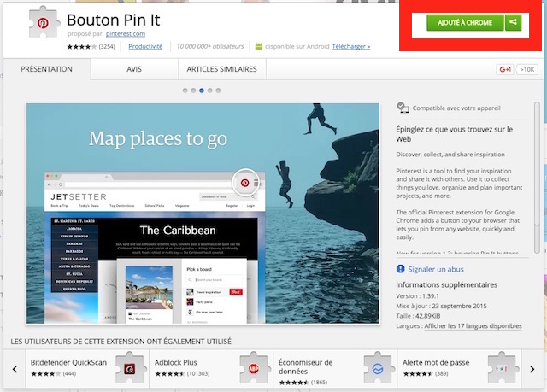Open Bitdefender QuickScan extension icon
The width and height of the screenshot is (547, 392).
[129, 368]
